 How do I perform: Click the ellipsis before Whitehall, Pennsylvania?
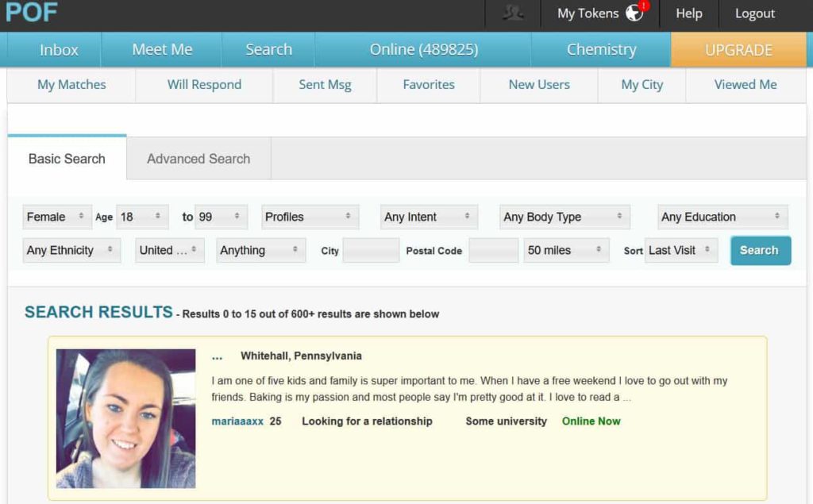coord(217,356)
